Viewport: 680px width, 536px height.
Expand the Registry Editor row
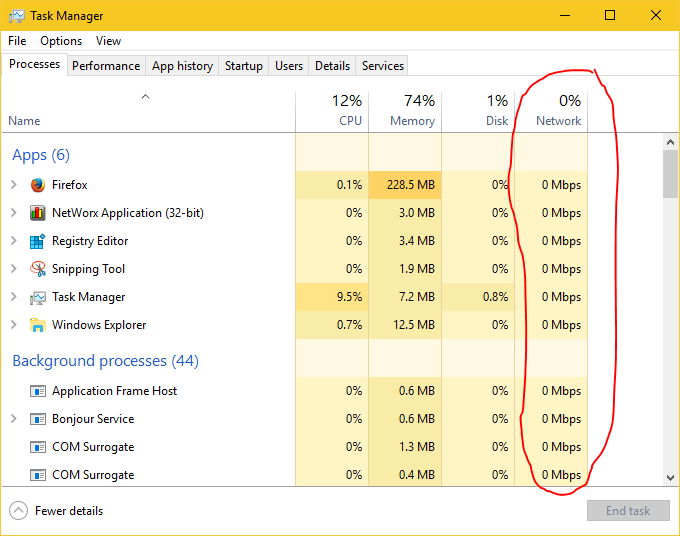14,241
